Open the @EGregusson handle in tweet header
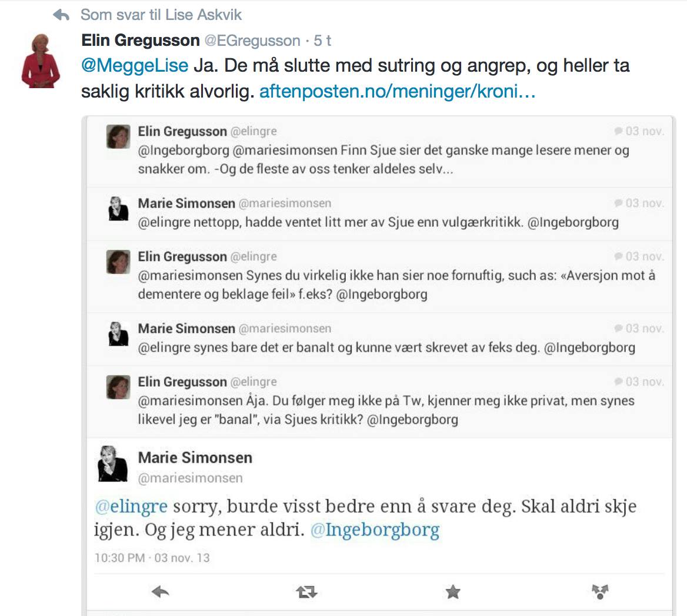 [252, 41]
